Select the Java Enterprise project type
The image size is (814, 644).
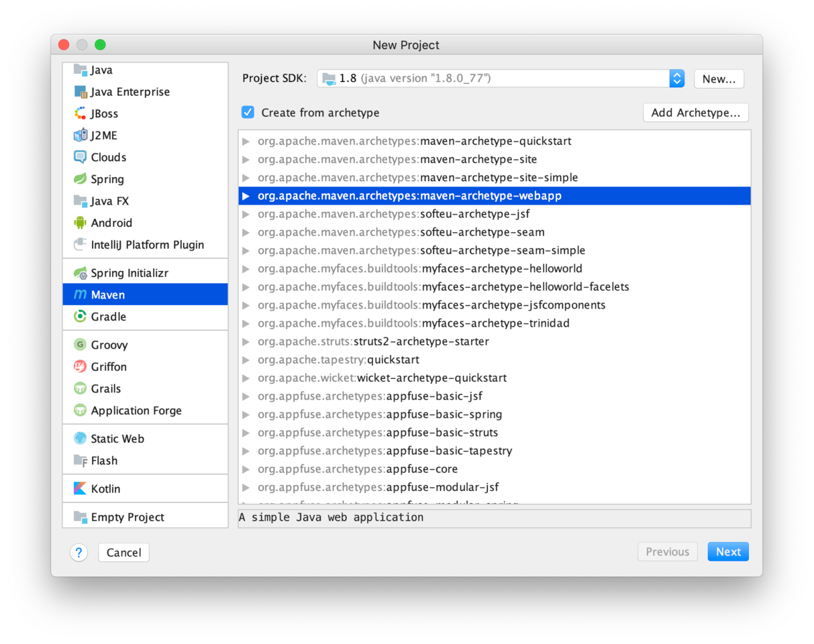[x=145, y=92]
